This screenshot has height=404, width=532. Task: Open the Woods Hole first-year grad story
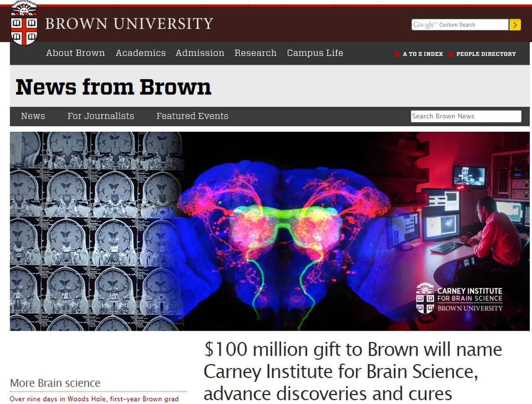(x=94, y=399)
